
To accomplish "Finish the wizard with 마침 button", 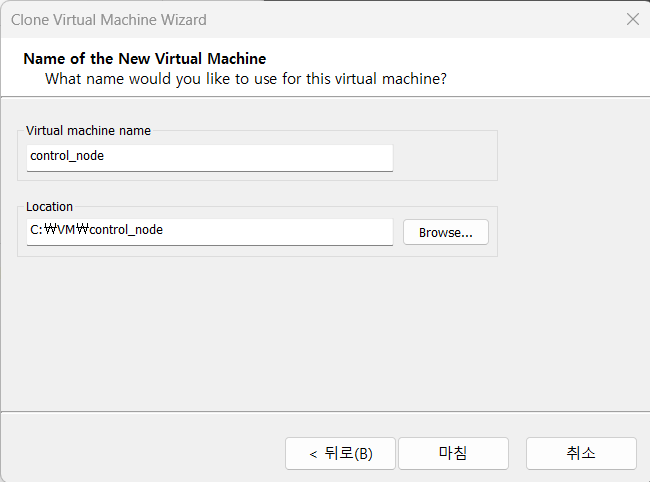I will (454, 453).
